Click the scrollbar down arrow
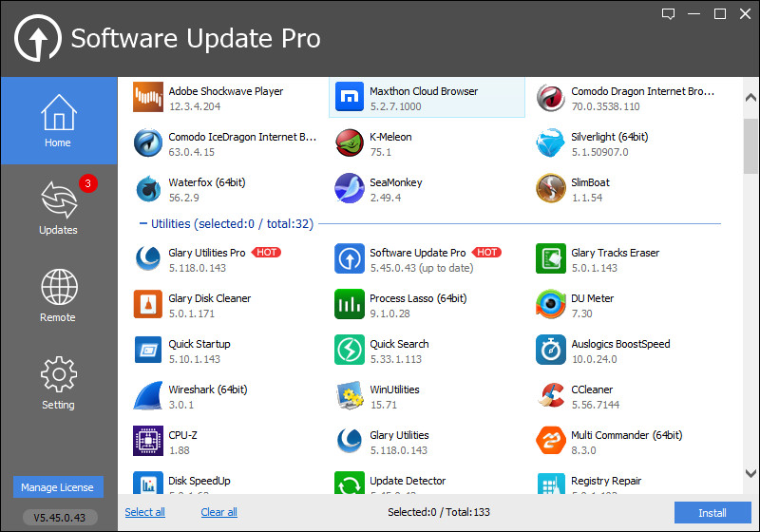 click(x=750, y=473)
